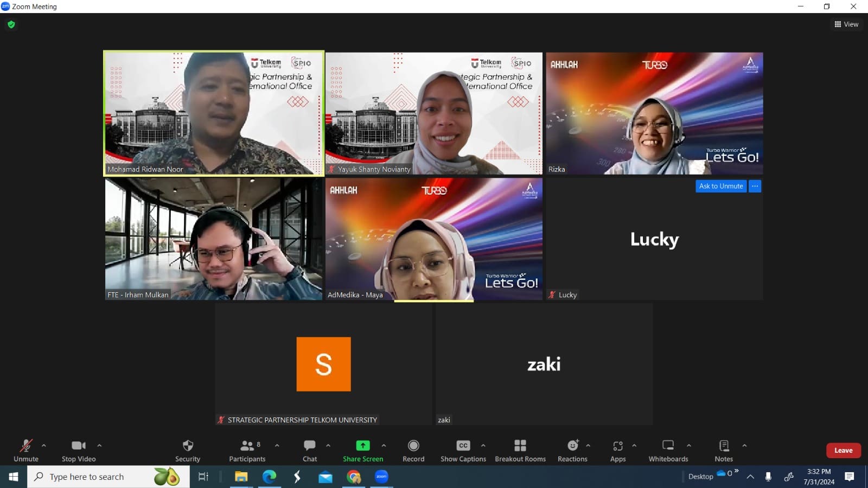Expand arrow beside Whiteboards

[x=689, y=446]
